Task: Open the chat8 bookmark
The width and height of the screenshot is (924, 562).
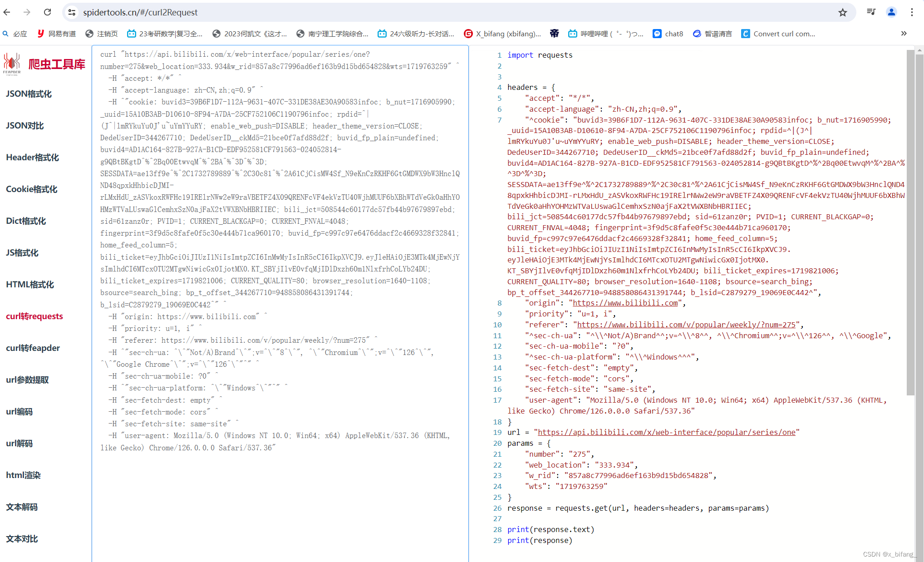Action: tap(668, 34)
